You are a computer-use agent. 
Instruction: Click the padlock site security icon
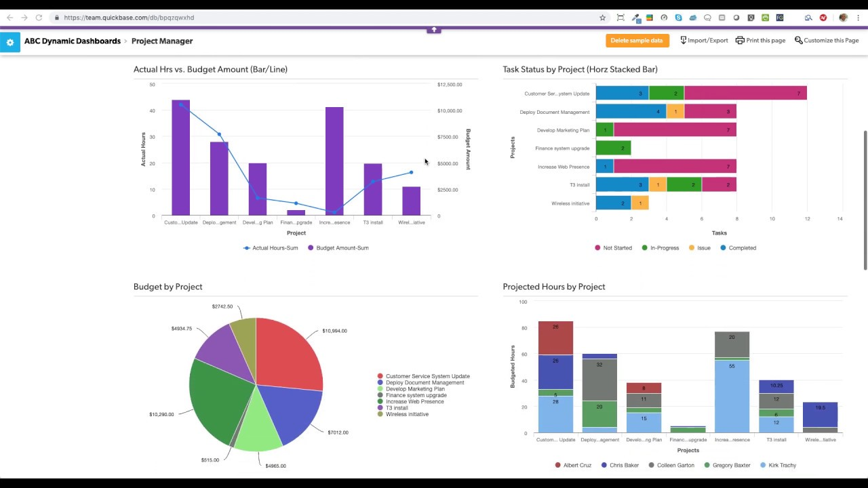pos(56,18)
